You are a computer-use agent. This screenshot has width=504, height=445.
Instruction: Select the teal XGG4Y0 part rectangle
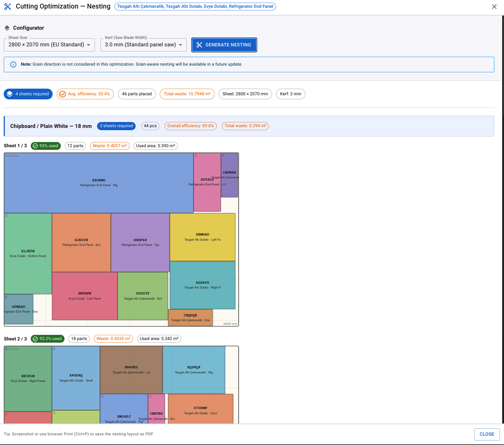click(x=203, y=285)
